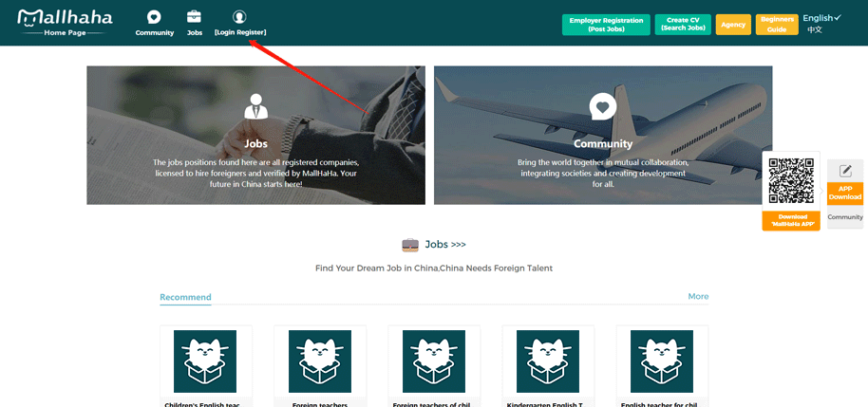Screen dimensions: 868x407
Task: Open the Community airplane banner card
Action: click(x=603, y=136)
